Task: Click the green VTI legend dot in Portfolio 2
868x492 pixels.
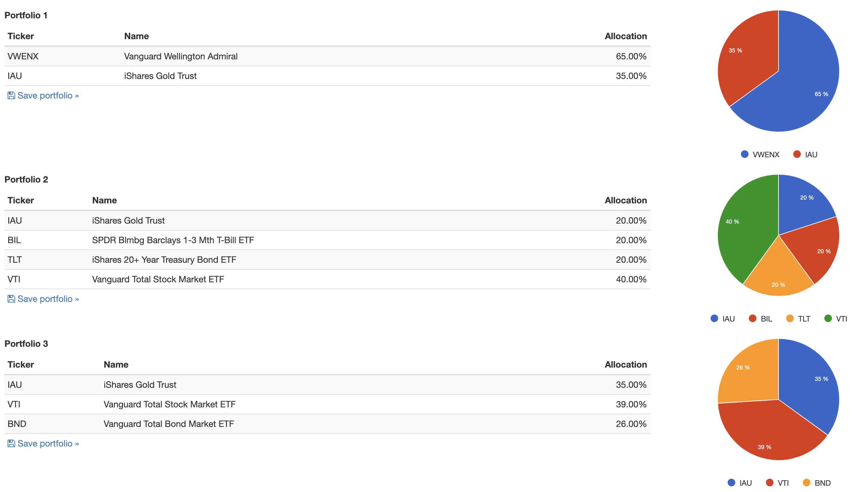Action: 828,319
